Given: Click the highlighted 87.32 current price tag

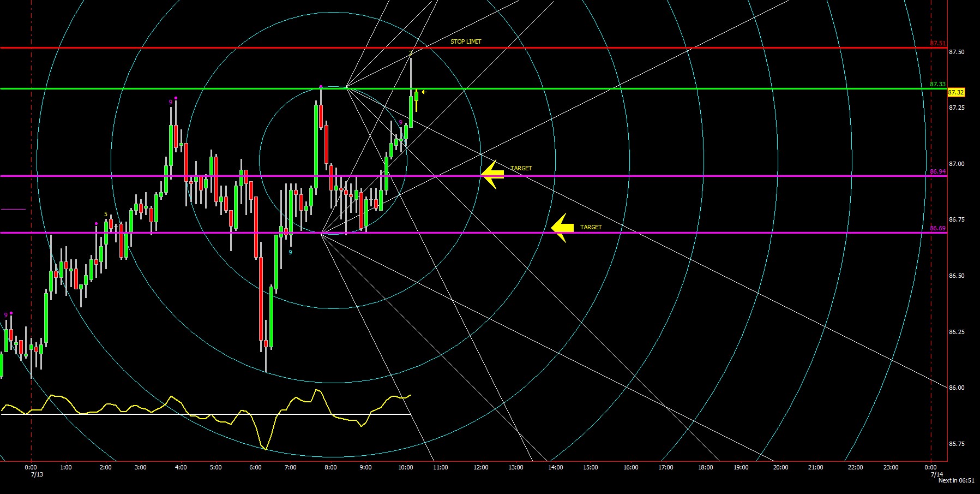Looking at the screenshot, I should click(x=956, y=93).
